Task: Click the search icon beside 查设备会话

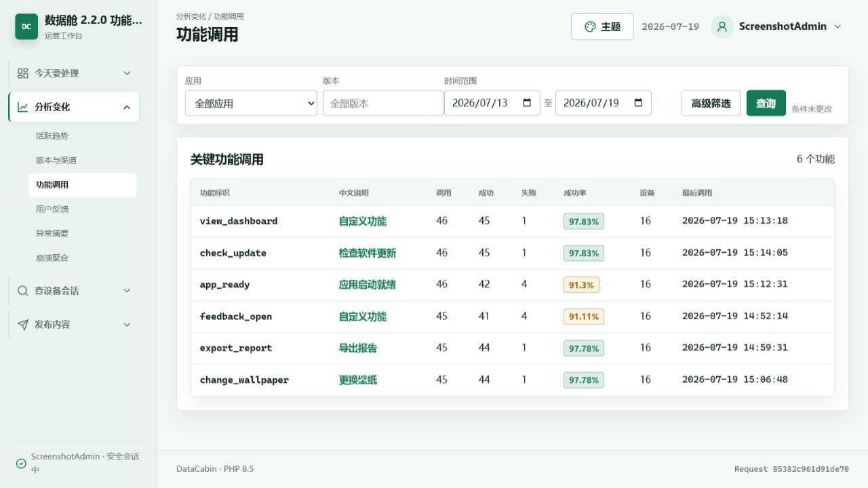Action: tap(23, 291)
